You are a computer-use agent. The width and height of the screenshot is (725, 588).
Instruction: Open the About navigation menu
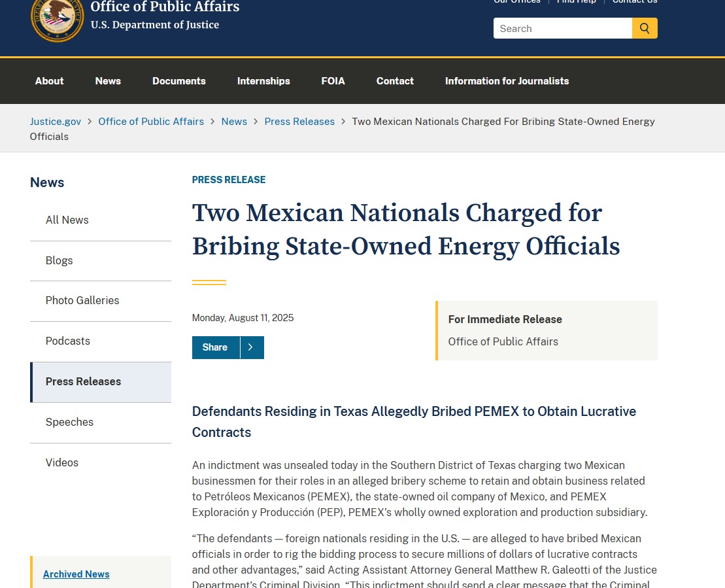tap(49, 81)
